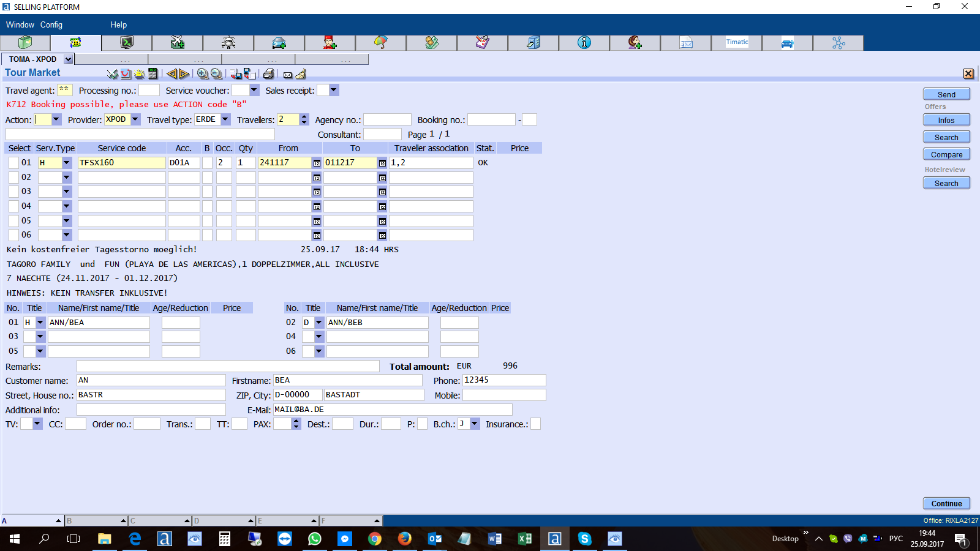Switch to session tab B at bottom
The width and height of the screenshot is (980, 551).
pos(96,521)
